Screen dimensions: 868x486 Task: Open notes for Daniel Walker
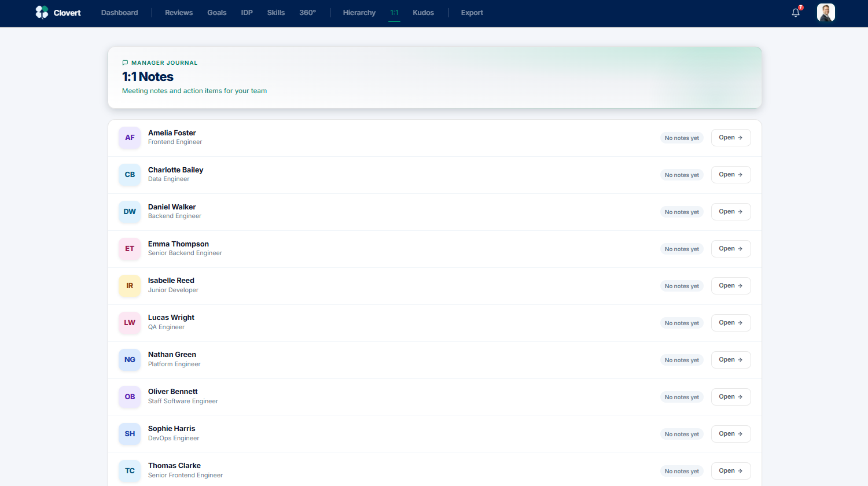pos(731,212)
